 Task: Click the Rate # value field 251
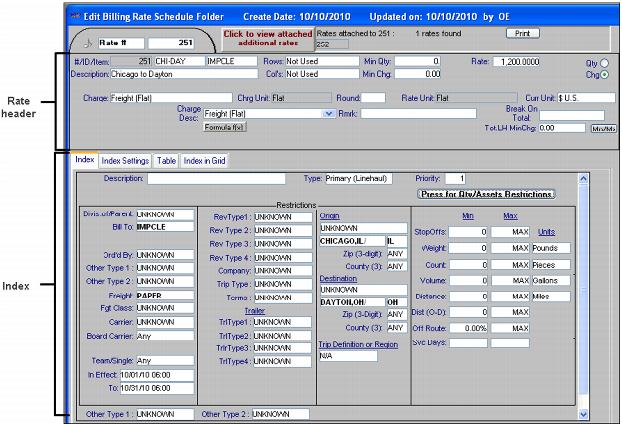click(171, 43)
